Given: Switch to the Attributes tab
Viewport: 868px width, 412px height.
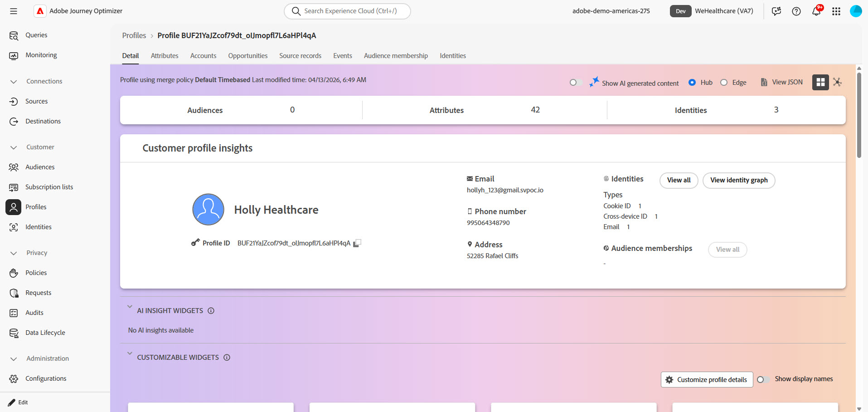Looking at the screenshot, I should click(x=165, y=56).
